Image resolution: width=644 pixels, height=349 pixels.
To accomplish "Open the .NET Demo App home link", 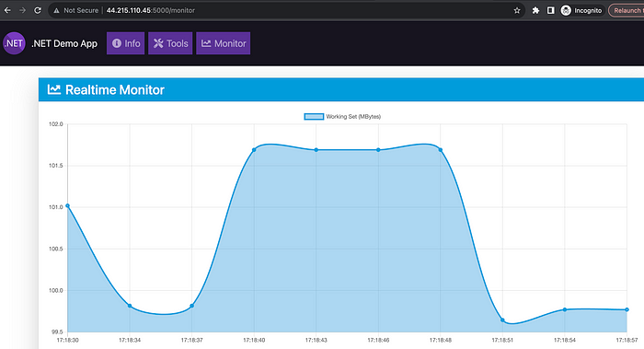I will click(64, 43).
